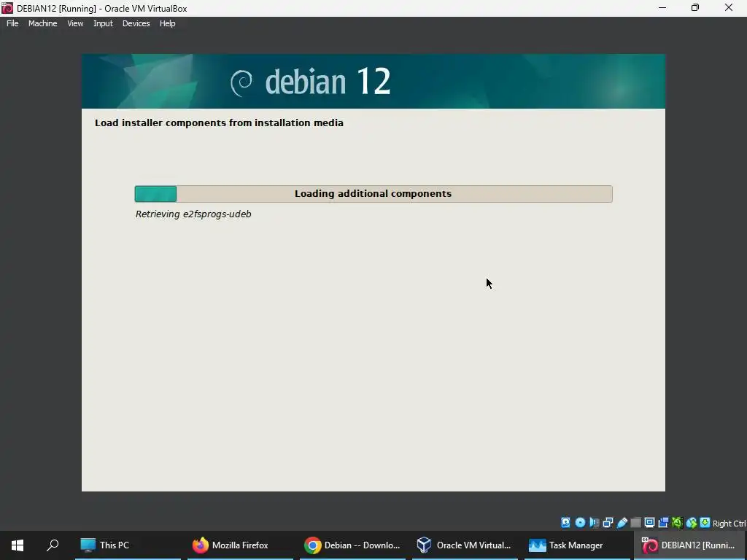This screenshot has height=560, width=747.
Task: Switch to Oracle VM VirtualBox Manager taskbar item
Action: pyautogui.click(x=465, y=545)
